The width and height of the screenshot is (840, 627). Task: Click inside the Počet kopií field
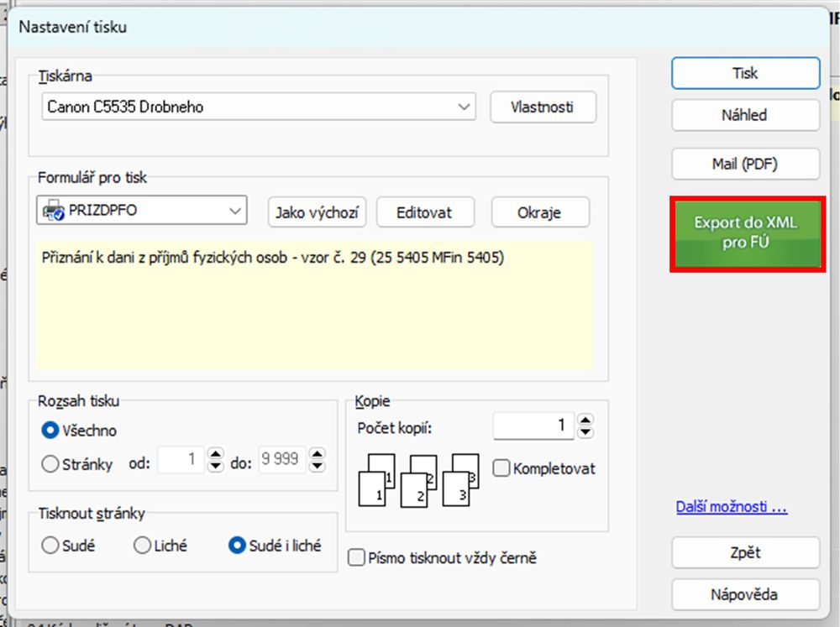pyautogui.click(x=533, y=426)
